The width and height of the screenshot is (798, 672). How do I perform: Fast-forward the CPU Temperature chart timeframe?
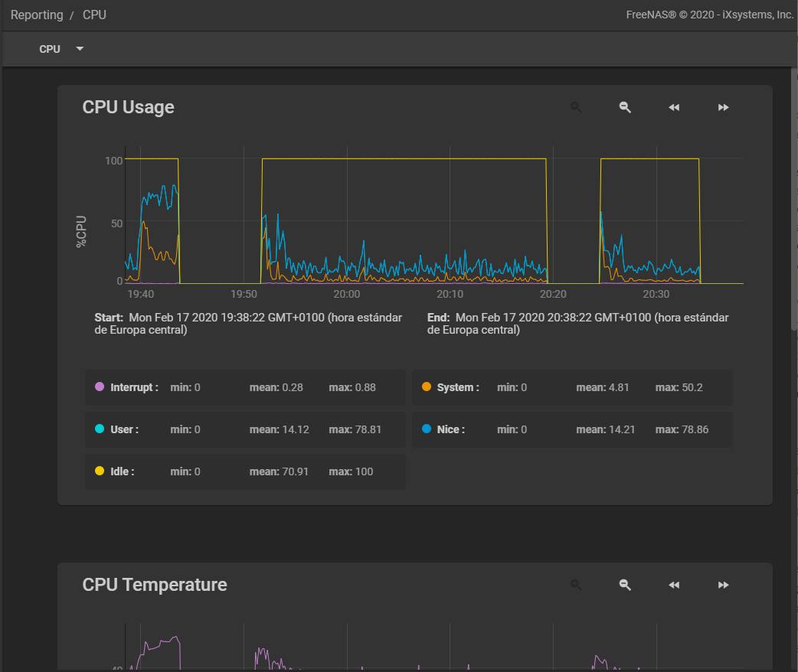coord(723,586)
